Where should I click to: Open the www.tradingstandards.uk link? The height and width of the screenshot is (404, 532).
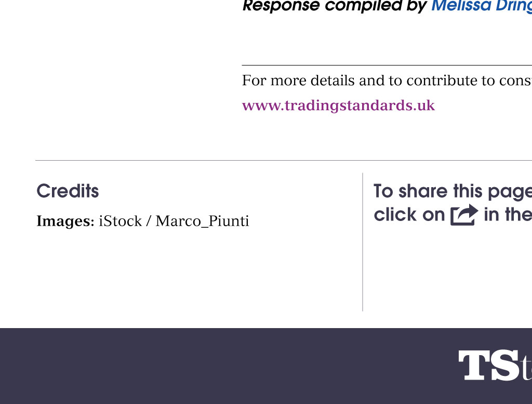click(x=338, y=106)
